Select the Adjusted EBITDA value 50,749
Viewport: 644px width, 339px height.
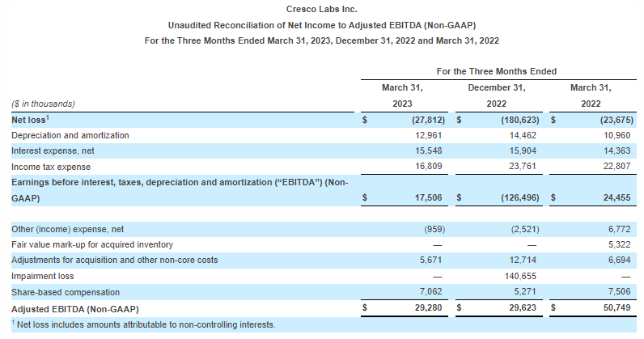click(601, 308)
